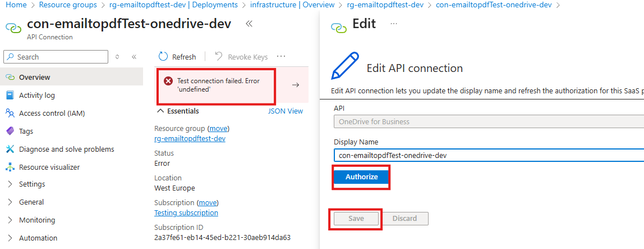The height and width of the screenshot is (249, 644).
Task: Click the Resource visualizer diagram icon
Action: pos(10,167)
